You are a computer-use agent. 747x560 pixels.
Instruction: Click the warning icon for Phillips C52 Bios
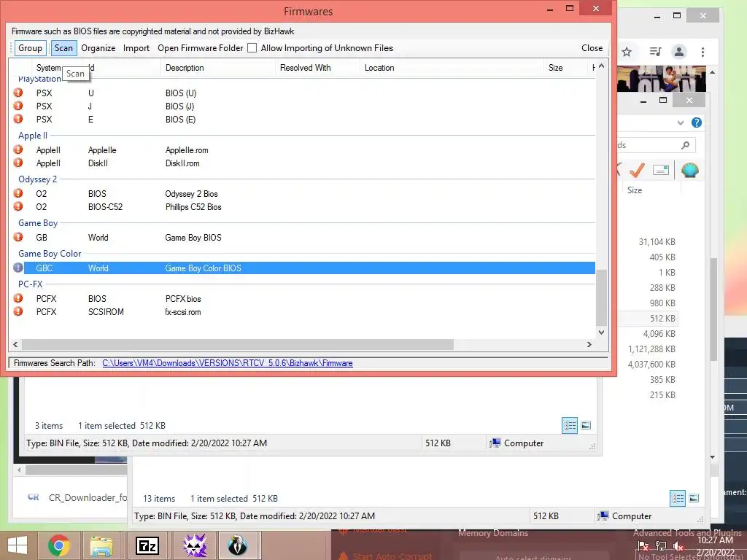click(x=18, y=206)
